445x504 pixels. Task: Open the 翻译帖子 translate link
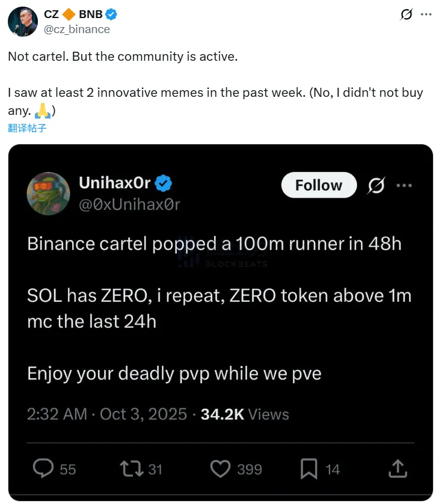[26, 128]
